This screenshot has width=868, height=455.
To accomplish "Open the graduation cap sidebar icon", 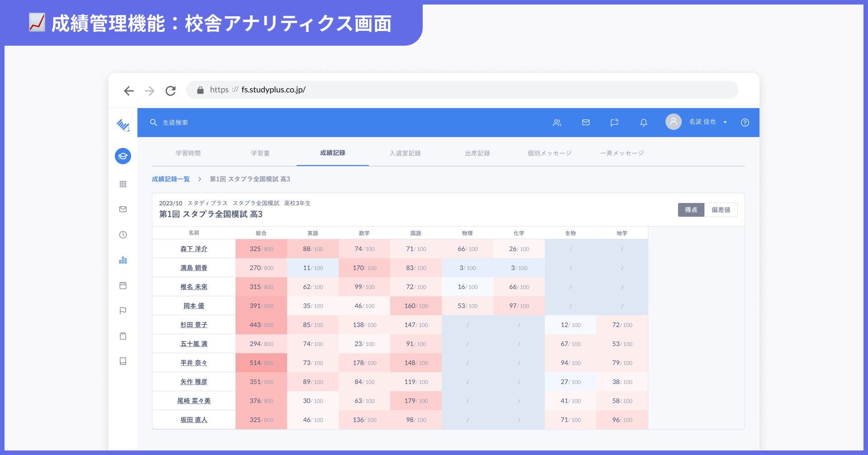I will [123, 156].
